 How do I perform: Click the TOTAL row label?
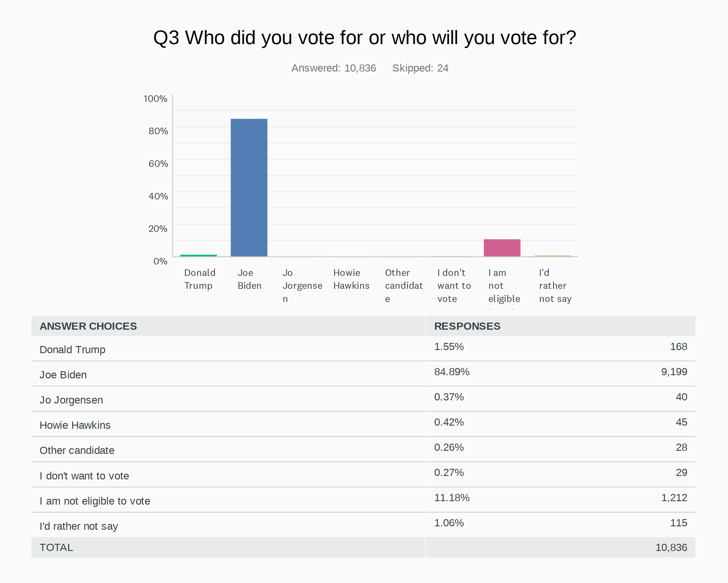(56, 547)
